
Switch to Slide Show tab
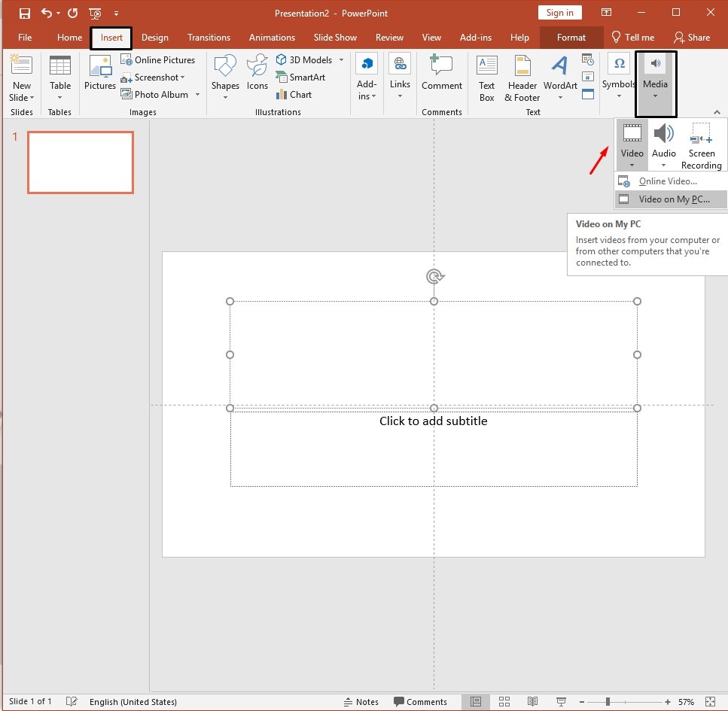(335, 38)
